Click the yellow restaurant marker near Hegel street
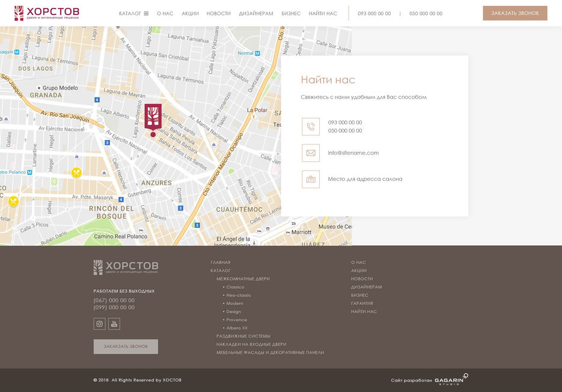562x392 pixels. [76, 173]
